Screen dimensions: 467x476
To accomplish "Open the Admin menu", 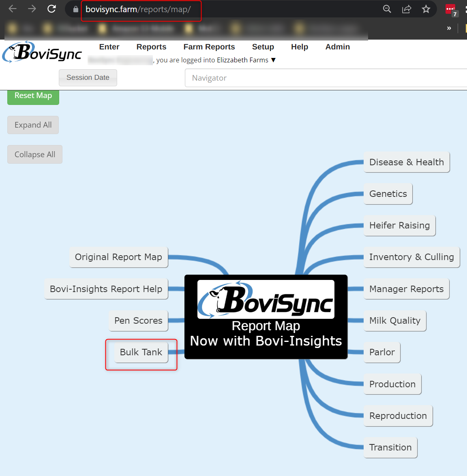I will point(338,47).
